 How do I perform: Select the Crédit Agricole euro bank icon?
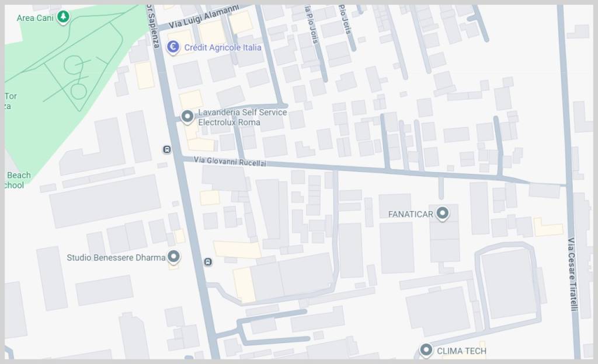click(x=173, y=47)
